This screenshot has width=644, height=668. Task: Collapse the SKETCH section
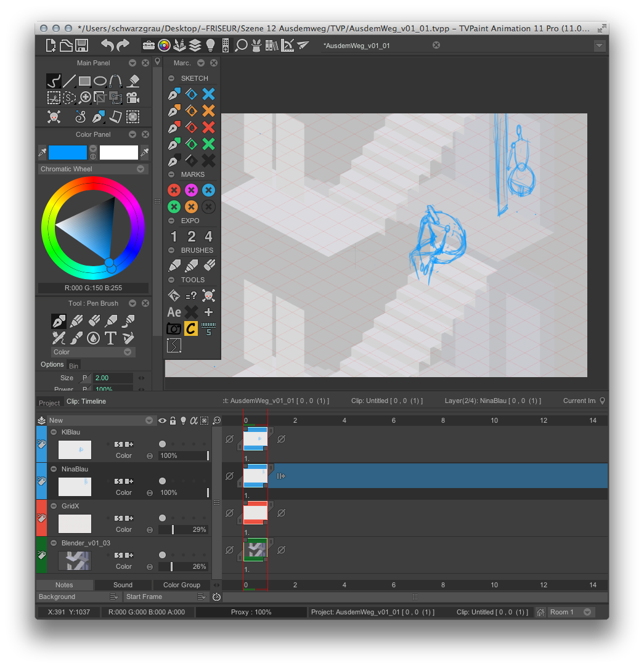pyautogui.click(x=171, y=78)
